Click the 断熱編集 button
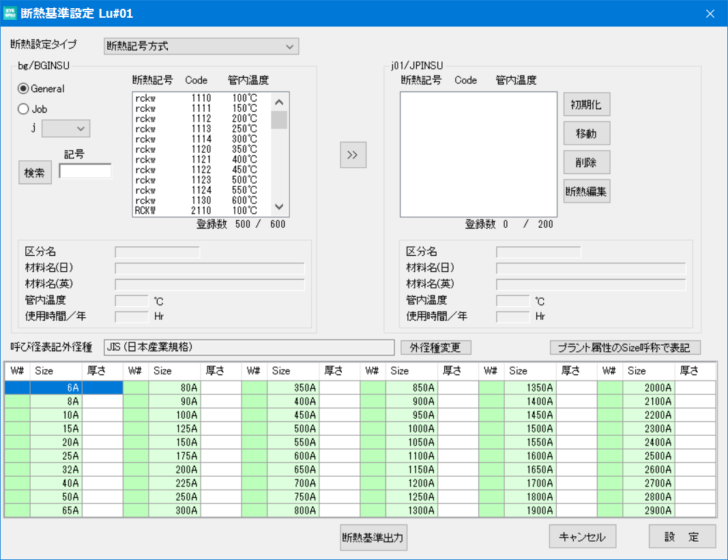 [x=586, y=191]
